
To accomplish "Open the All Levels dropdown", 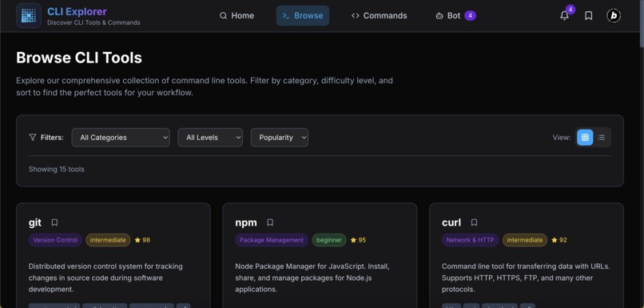I will (210, 138).
